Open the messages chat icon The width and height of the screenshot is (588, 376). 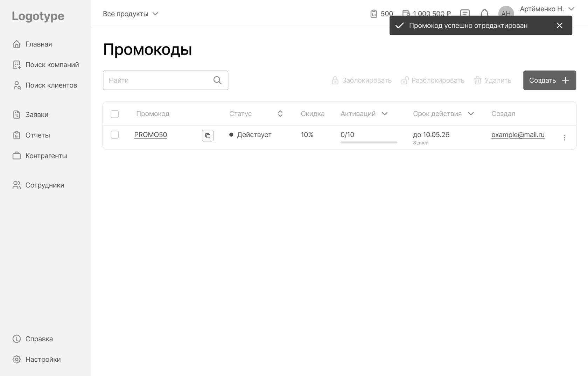465,13
